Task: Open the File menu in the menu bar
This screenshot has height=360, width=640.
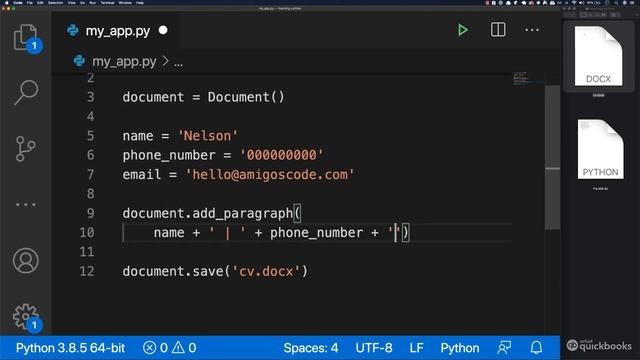Action: click(x=29, y=3)
